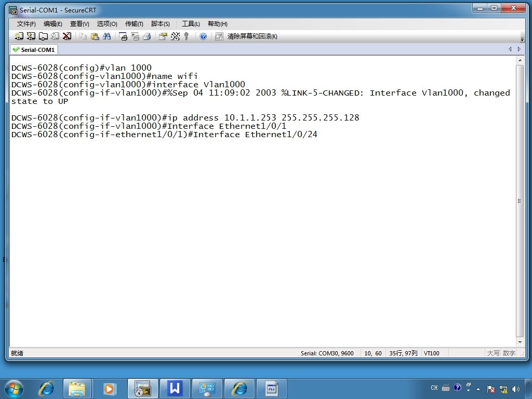The image size is (532, 399).
Task: Click the Reconnect toolbar icon
Action: [55, 36]
